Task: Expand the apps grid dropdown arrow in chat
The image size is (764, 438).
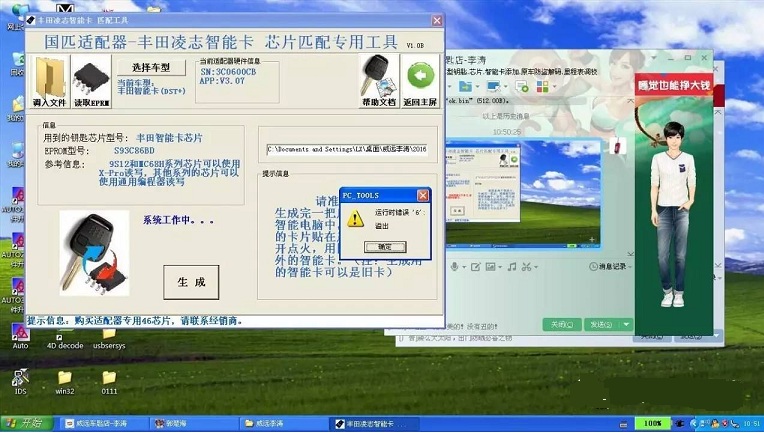Action: click(x=554, y=87)
